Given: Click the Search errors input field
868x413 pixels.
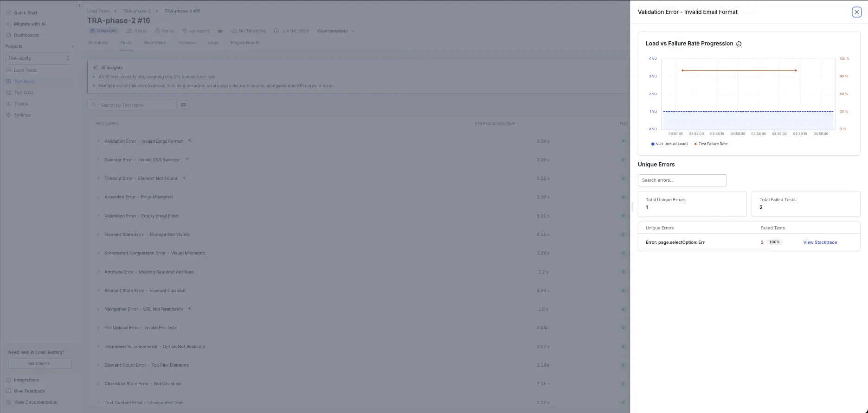Looking at the screenshot, I should click(682, 180).
